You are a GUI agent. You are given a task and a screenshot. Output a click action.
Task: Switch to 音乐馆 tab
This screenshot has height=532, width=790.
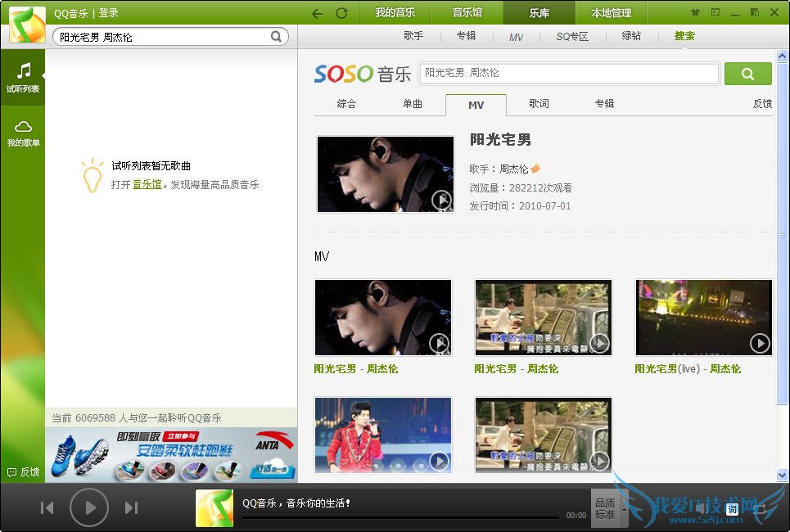click(x=467, y=12)
